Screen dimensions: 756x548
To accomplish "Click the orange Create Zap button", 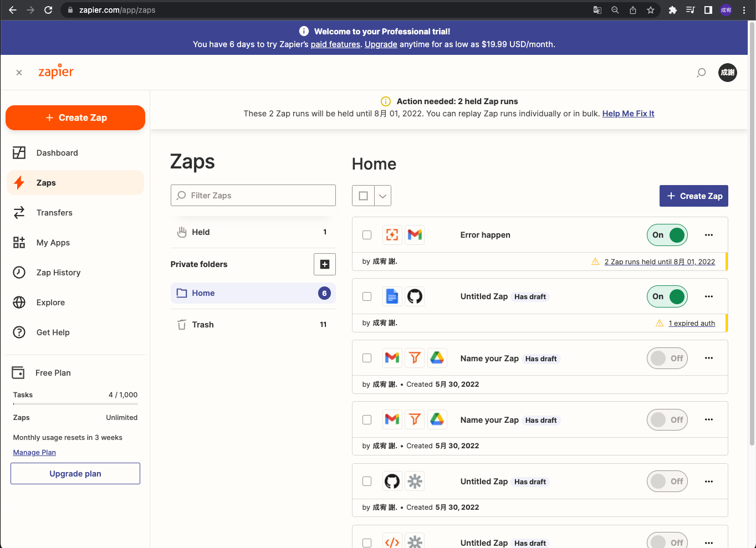I will pos(75,117).
